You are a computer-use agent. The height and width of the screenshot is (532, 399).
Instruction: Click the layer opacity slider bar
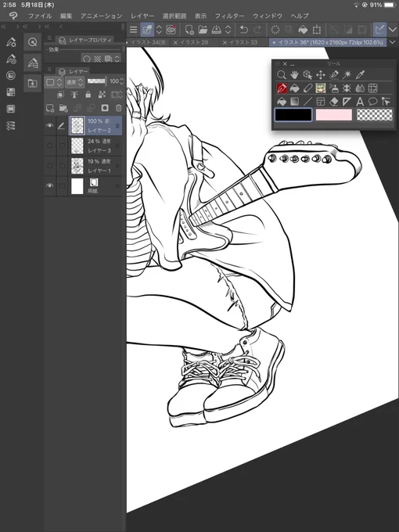pyautogui.click(x=96, y=81)
